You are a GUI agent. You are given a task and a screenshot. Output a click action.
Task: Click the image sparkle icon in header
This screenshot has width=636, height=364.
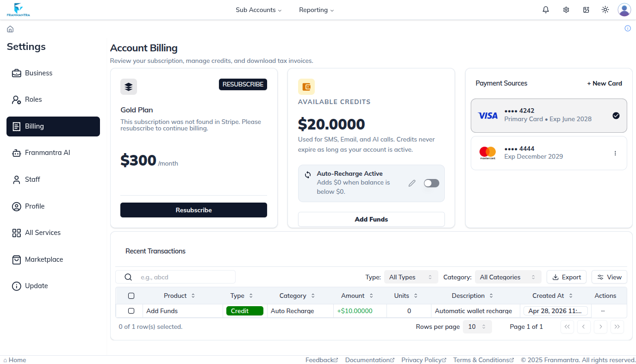[x=586, y=10]
